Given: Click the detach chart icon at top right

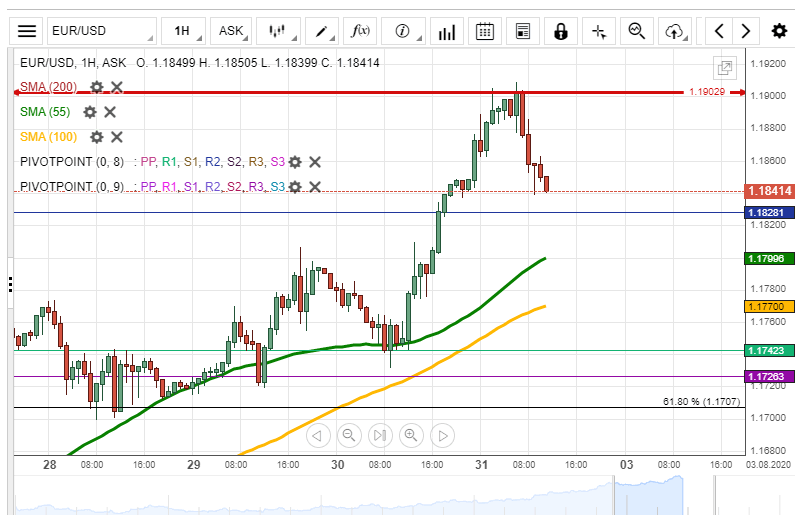Looking at the screenshot, I should point(725,68).
